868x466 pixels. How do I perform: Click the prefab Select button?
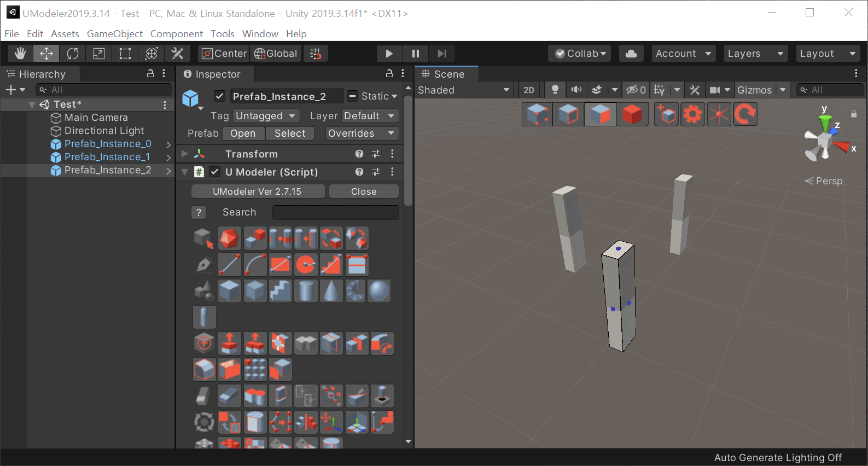click(290, 133)
